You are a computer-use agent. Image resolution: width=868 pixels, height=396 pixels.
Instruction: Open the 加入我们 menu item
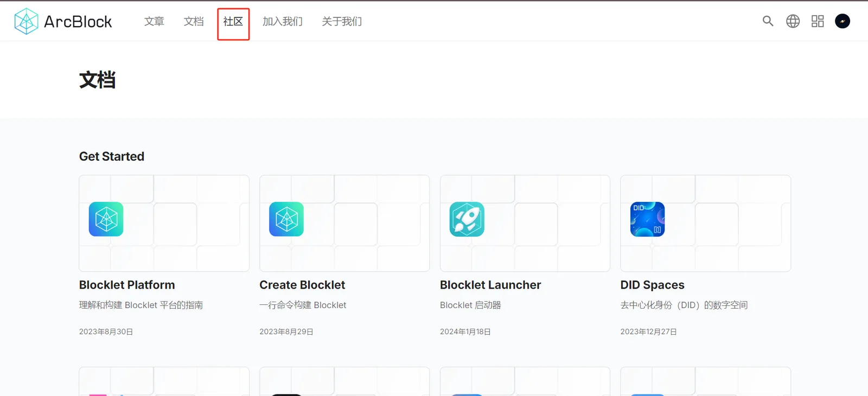(x=283, y=21)
